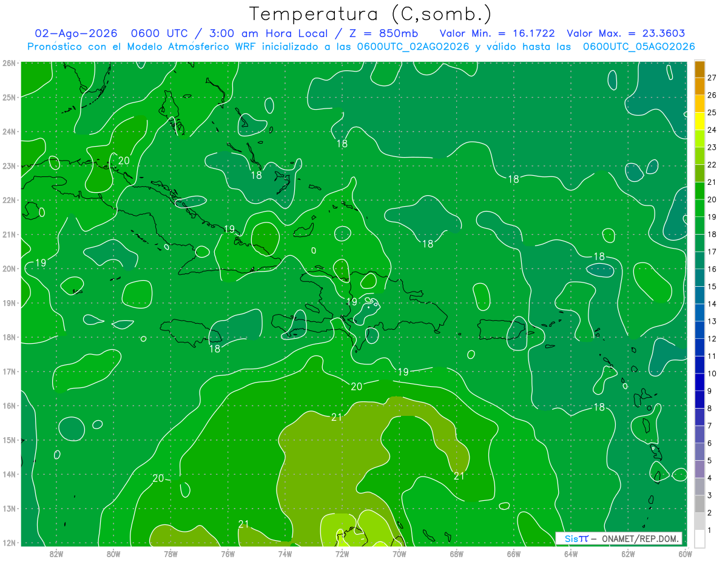Click longitude axis label '76W'
728x562 pixels.
click(x=227, y=553)
